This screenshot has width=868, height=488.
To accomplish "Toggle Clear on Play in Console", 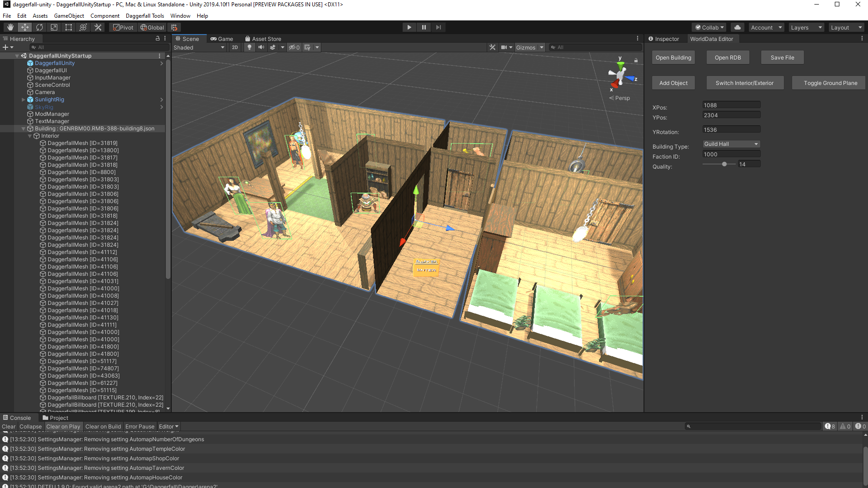I will coord(63,426).
